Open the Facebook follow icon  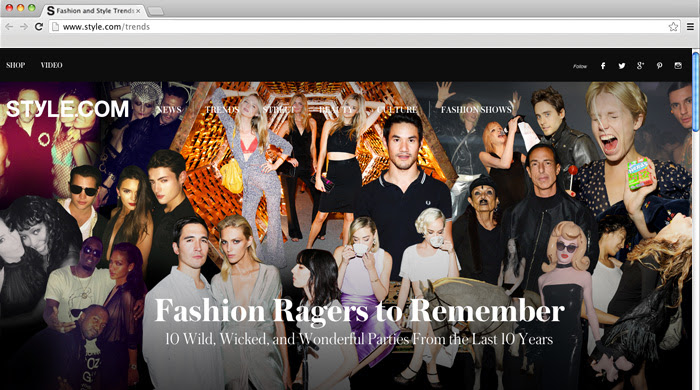(603, 66)
